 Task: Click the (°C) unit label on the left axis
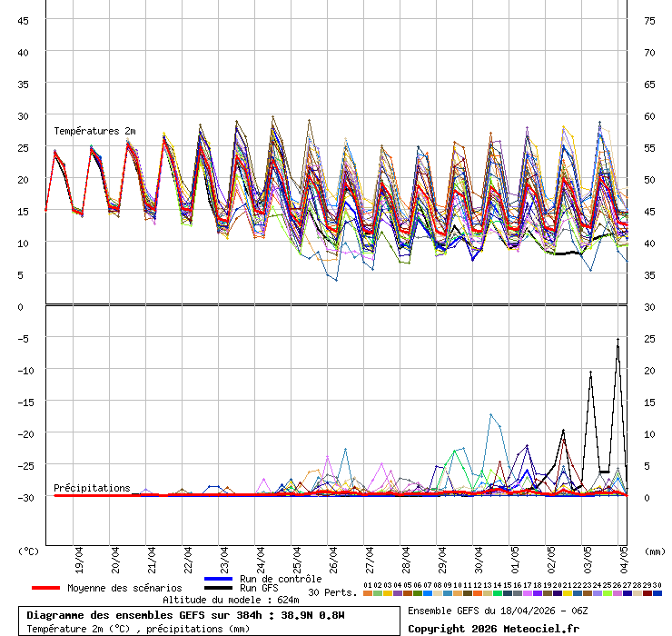click(x=29, y=551)
